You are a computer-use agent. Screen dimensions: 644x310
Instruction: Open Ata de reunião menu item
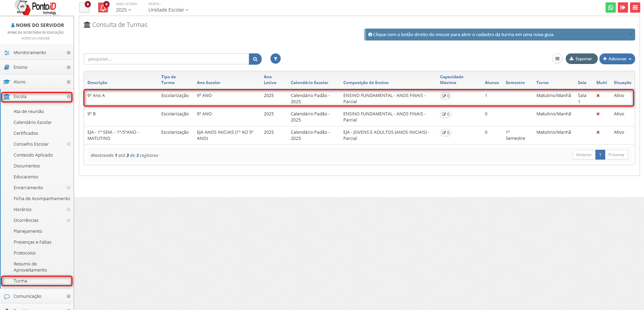click(29, 112)
